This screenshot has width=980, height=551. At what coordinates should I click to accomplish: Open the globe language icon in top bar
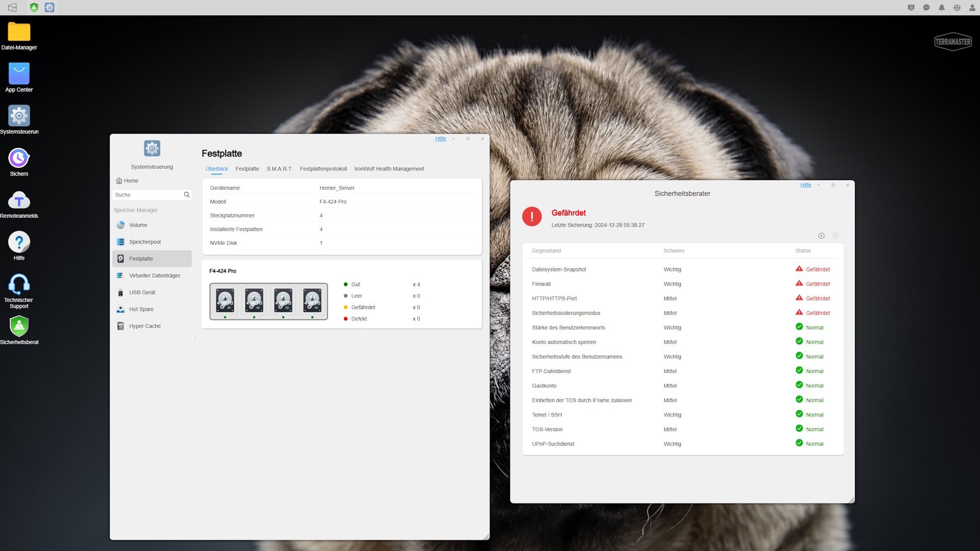click(957, 8)
